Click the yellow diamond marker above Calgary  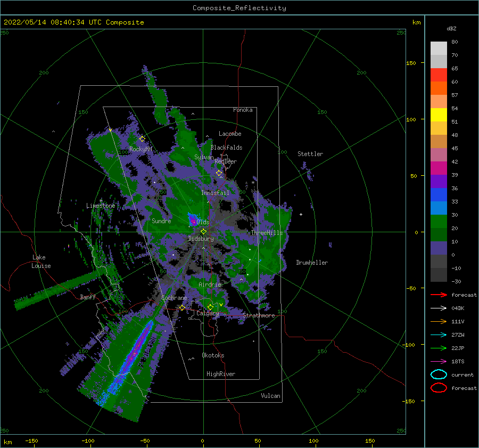click(x=210, y=307)
